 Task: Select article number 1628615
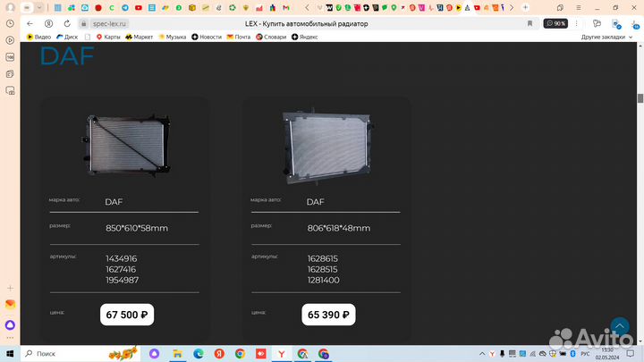click(322, 258)
